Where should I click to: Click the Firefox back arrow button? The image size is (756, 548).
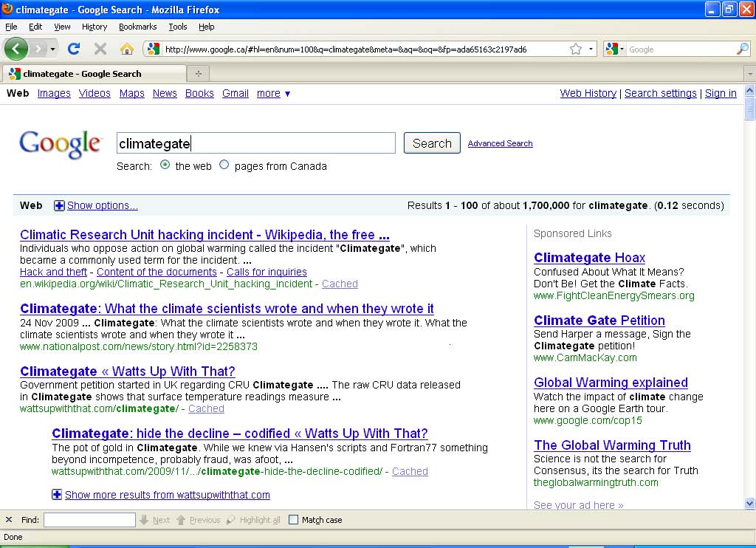(x=16, y=49)
